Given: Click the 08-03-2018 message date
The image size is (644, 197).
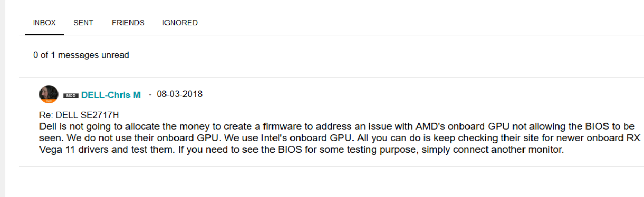Looking at the screenshot, I should coord(180,94).
